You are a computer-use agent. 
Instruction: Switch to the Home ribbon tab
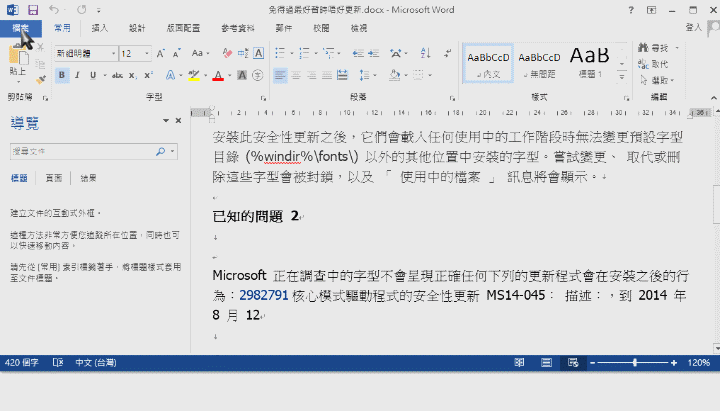[62, 28]
